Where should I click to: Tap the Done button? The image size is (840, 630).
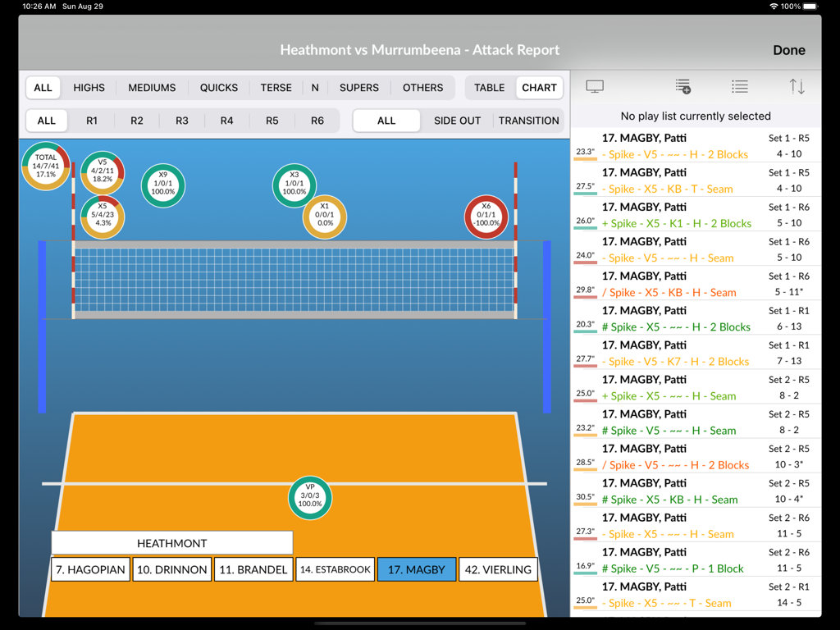pyautogui.click(x=788, y=50)
